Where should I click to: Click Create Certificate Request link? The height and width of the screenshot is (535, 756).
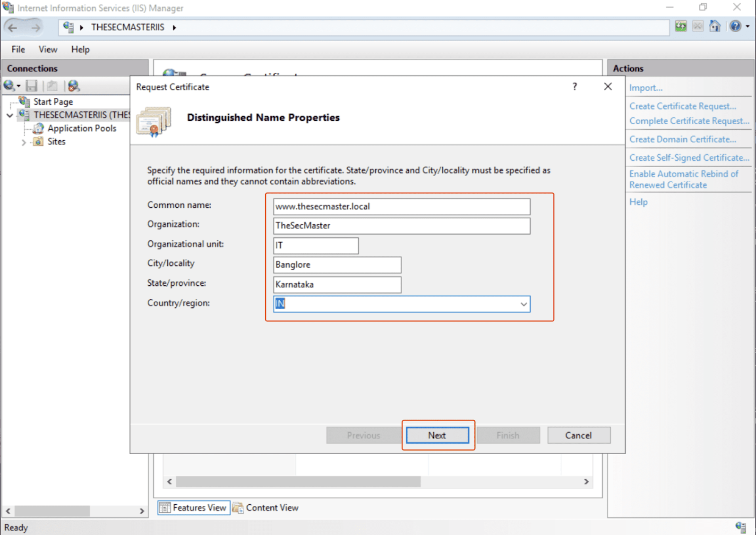click(x=683, y=106)
